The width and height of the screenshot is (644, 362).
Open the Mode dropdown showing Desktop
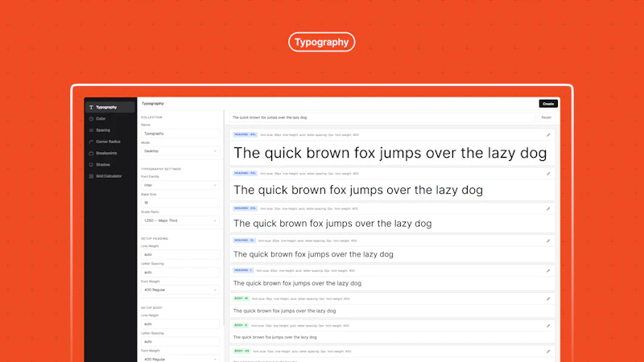tap(180, 151)
